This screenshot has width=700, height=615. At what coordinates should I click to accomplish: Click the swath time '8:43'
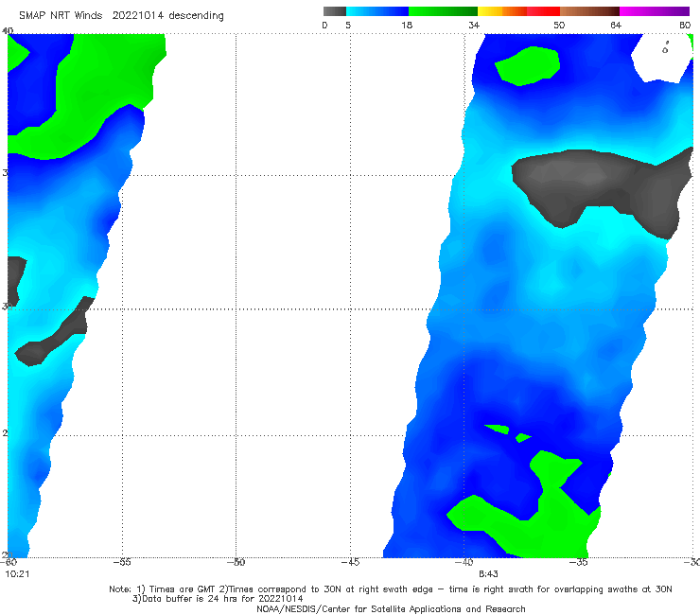point(488,574)
